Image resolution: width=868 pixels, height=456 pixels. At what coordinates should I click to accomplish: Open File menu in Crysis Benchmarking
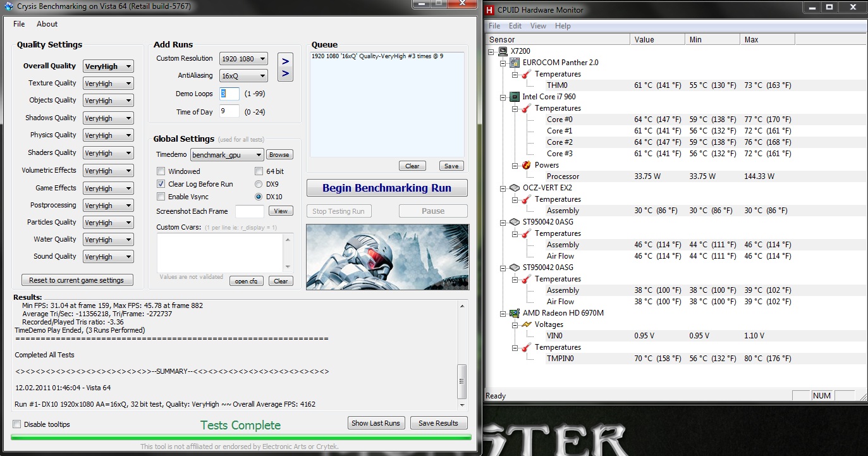(x=19, y=24)
